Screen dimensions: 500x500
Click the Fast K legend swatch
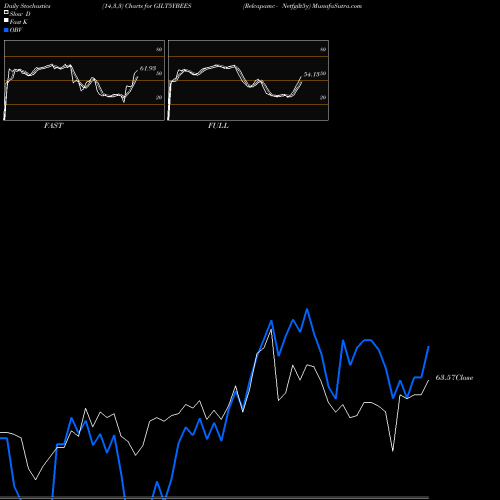pos(6,21)
